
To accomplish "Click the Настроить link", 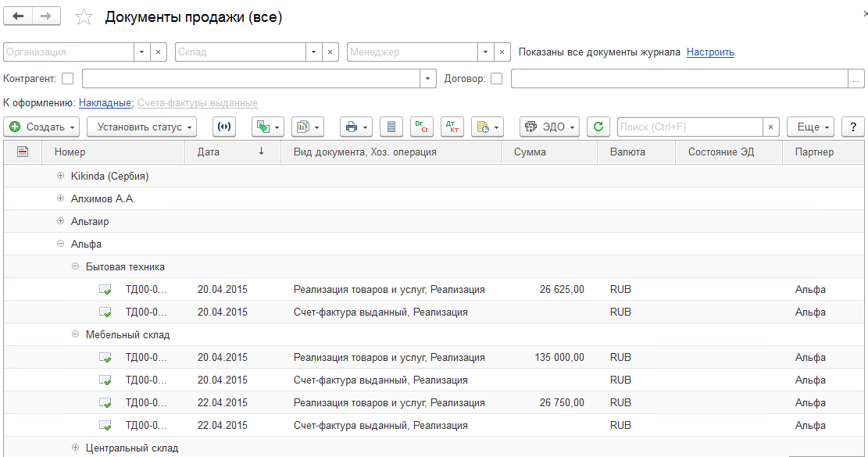I will click(x=710, y=52).
